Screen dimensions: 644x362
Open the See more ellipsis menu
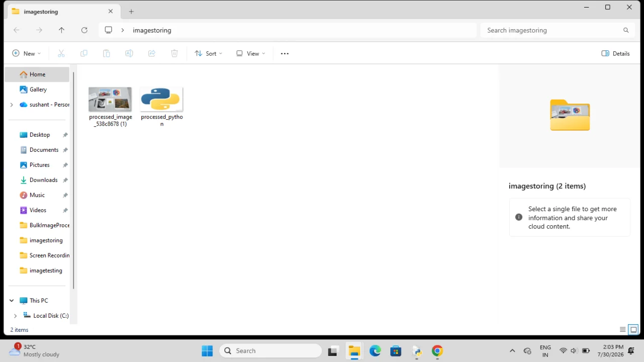click(x=285, y=53)
